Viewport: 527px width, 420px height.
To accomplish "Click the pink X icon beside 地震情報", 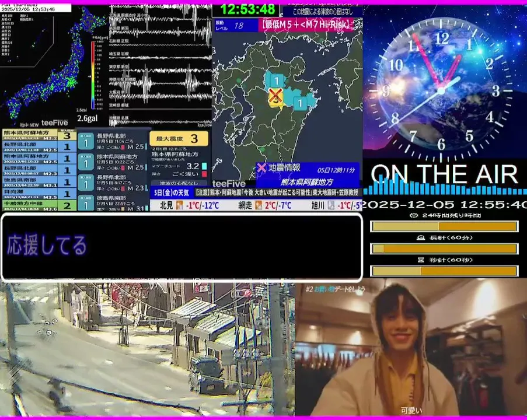I will click(261, 167).
